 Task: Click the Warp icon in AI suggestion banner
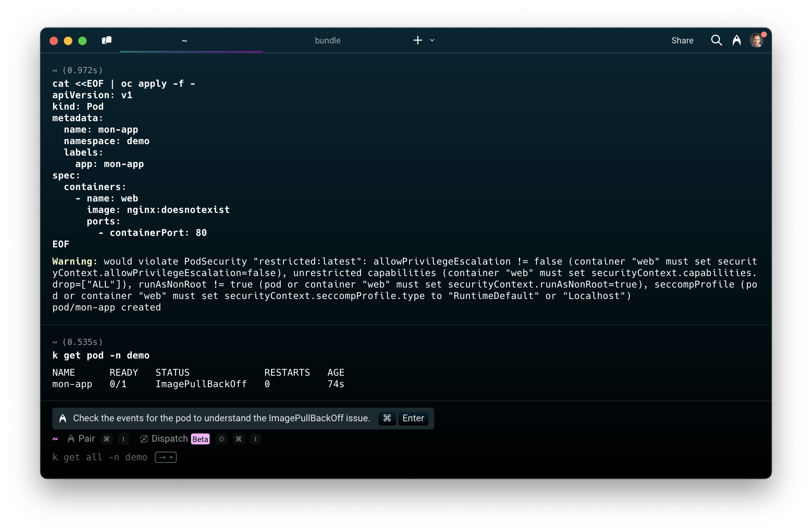click(63, 418)
